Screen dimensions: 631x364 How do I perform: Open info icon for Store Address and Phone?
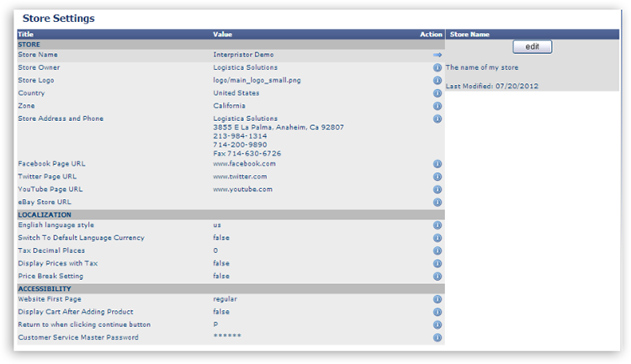(x=437, y=119)
